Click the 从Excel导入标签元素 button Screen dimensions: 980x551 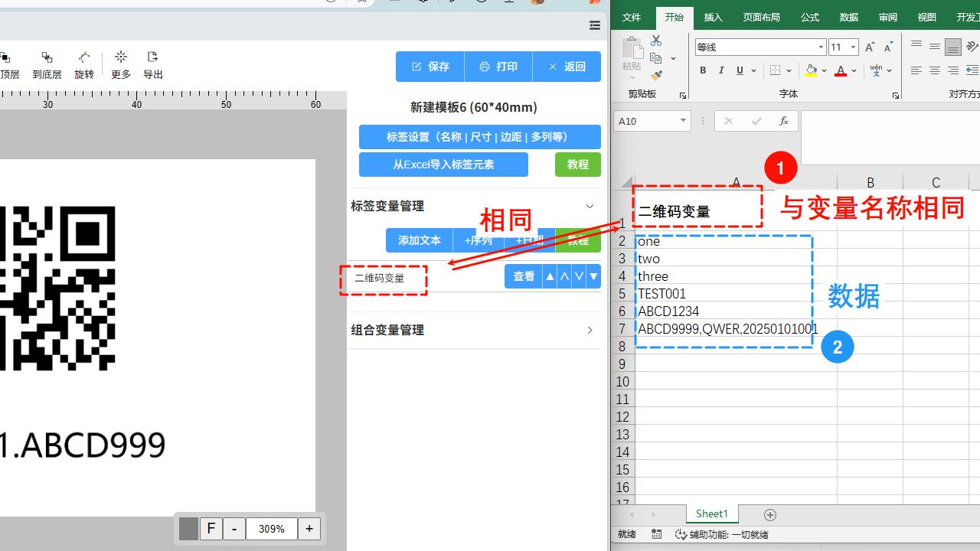coord(443,165)
